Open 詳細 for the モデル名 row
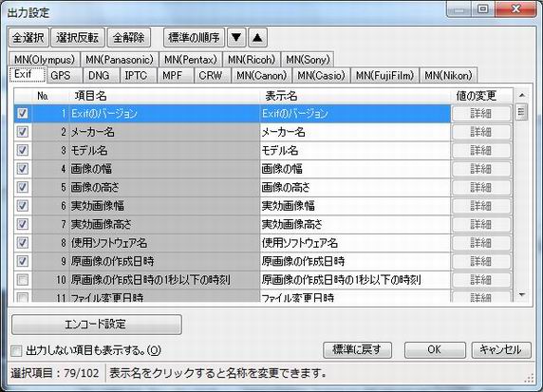 click(x=481, y=150)
